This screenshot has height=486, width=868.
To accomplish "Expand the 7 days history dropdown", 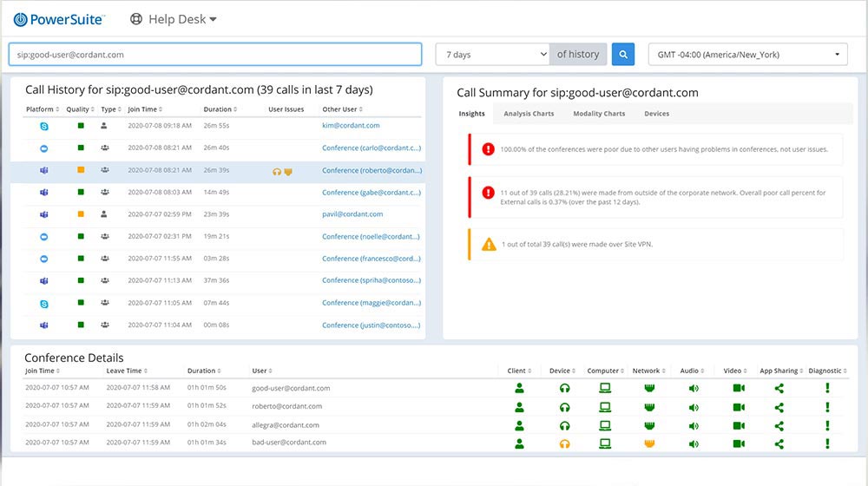I will click(x=492, y=55).
